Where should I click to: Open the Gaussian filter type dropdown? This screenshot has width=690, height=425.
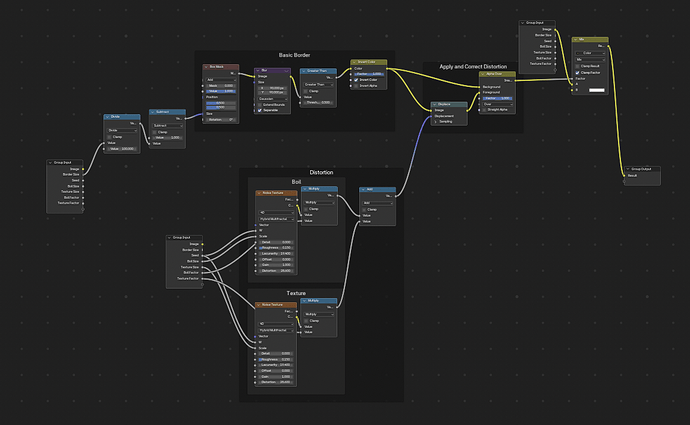pyautogui.click(x=272, y=99)
